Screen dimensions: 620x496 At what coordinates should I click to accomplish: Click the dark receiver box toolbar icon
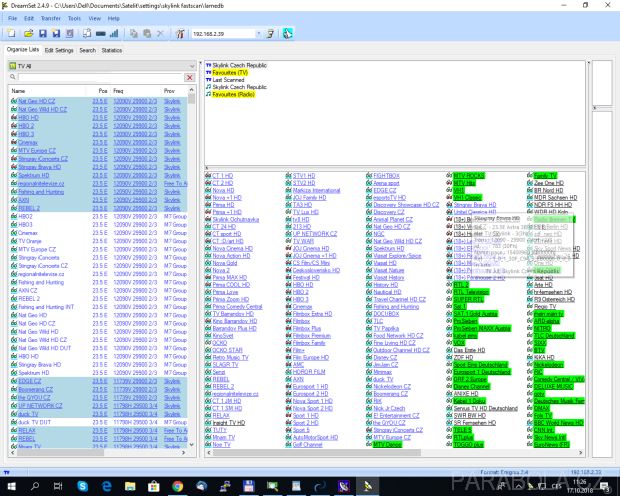tap(100, 34)
